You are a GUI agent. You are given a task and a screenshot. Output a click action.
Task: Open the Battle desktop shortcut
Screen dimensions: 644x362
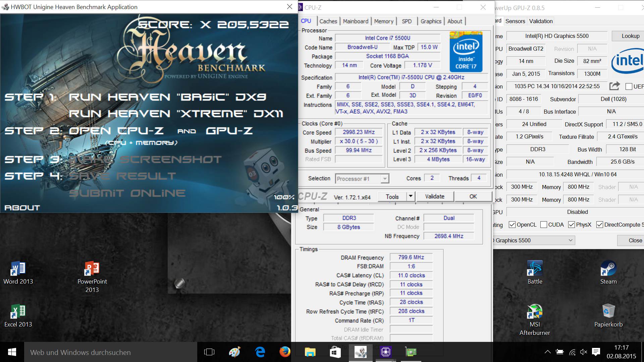pos(535,272)
